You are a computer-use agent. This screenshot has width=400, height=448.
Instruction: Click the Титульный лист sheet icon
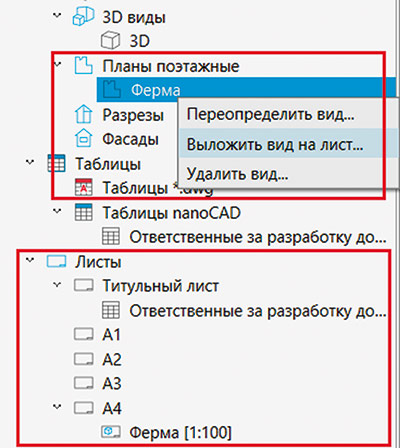pos(83,286)
